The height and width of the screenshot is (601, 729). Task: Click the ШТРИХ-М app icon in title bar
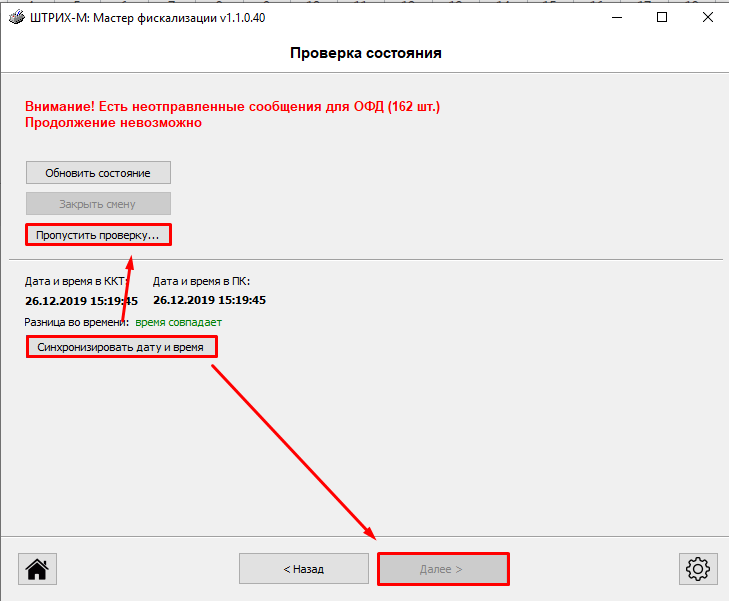[x=16, y=18]
